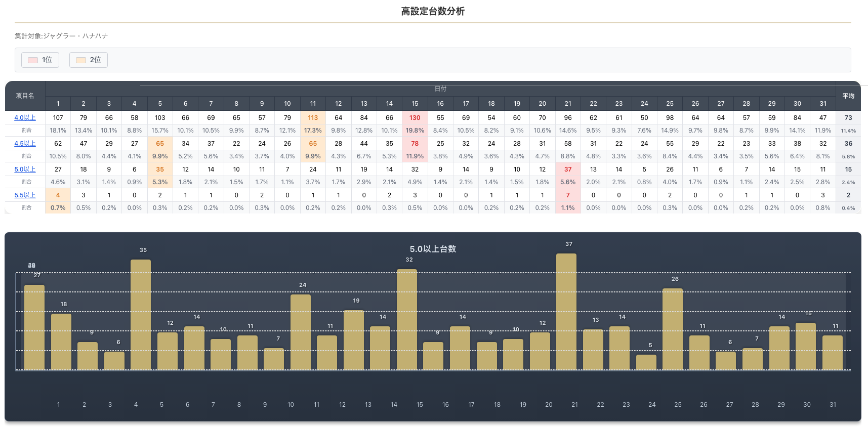Click the orange swatch beside 2位

click(x=81, y=60)
